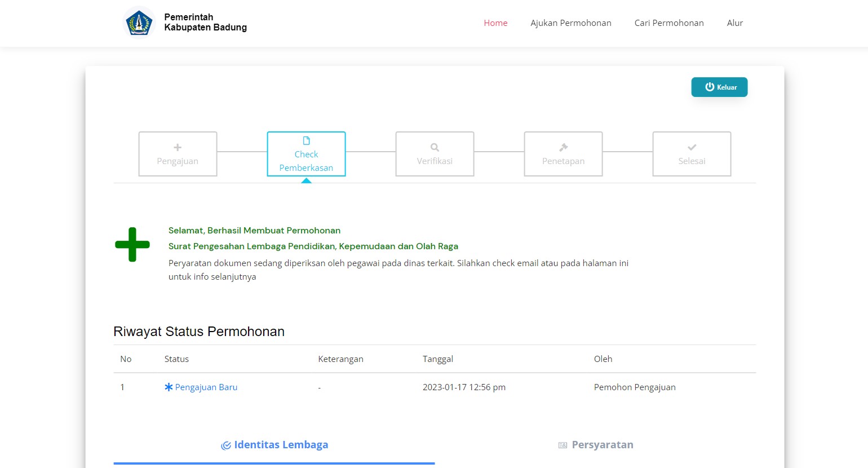Viewport: 868px width, 468px height.
Task: Click the asterisk icon beside Pengajuan Baru
Action: tap(169, 387)
